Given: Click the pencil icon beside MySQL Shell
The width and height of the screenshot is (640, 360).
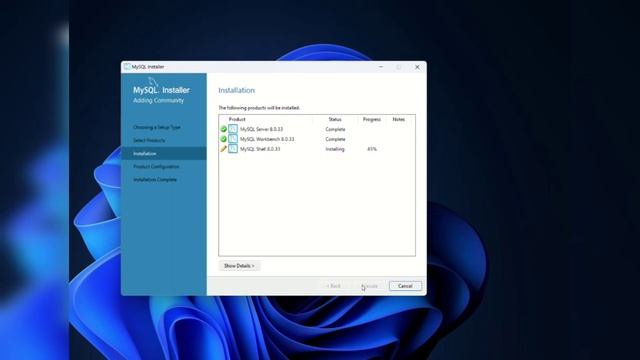Looking at the screenshot, I should coord(223,149).
